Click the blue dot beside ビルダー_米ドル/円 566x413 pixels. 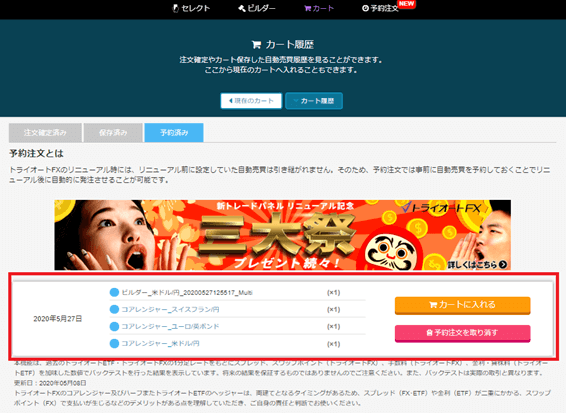pos(114,292)
